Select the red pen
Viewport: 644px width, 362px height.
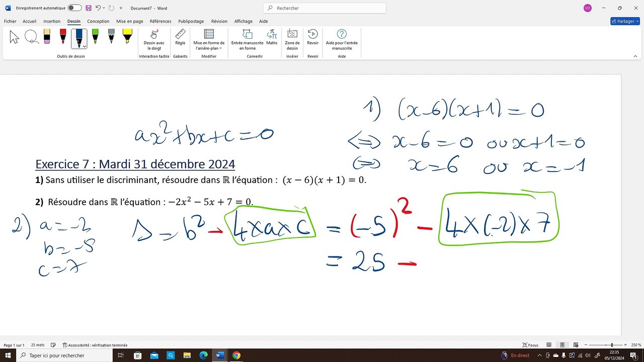(63, 37)
